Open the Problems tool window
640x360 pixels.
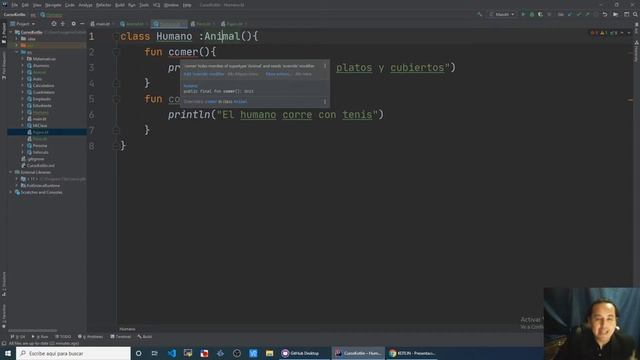[x=90, y=336]
